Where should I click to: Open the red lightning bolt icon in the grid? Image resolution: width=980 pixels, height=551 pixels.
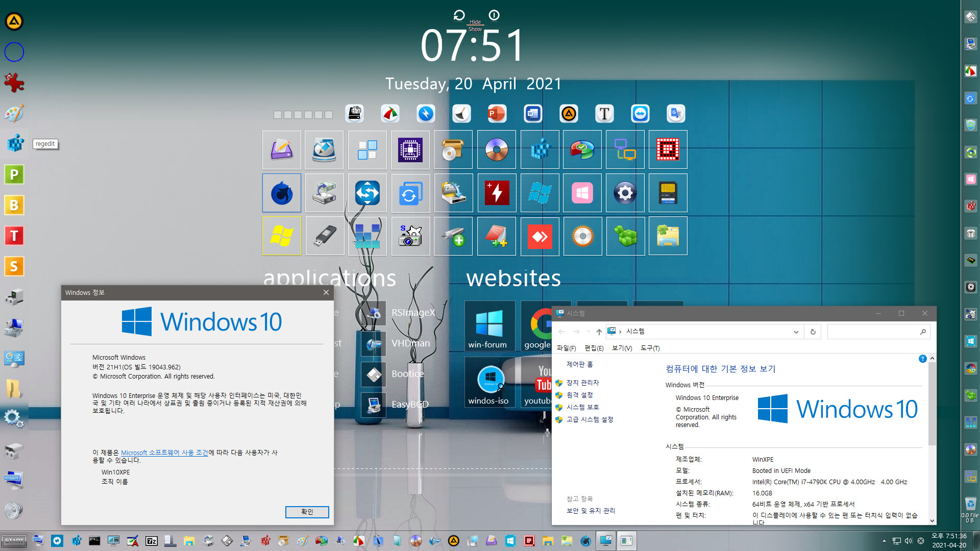497,193
